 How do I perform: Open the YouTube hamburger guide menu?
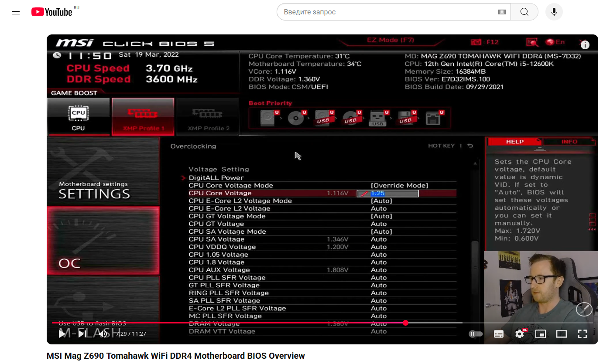tap(16, 12)
